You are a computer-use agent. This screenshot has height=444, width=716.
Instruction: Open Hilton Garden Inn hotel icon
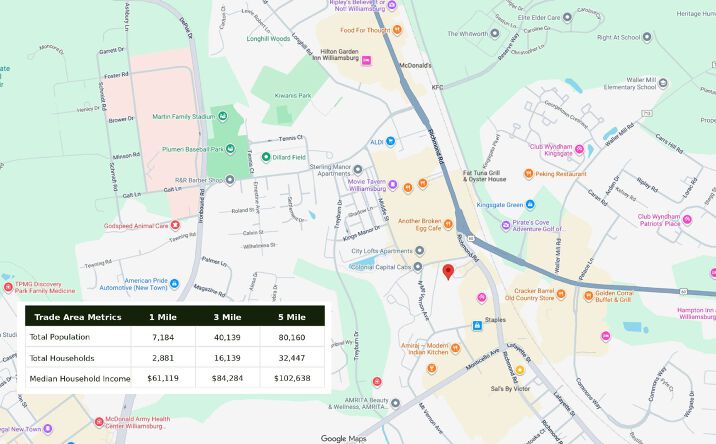click(366, 60)
